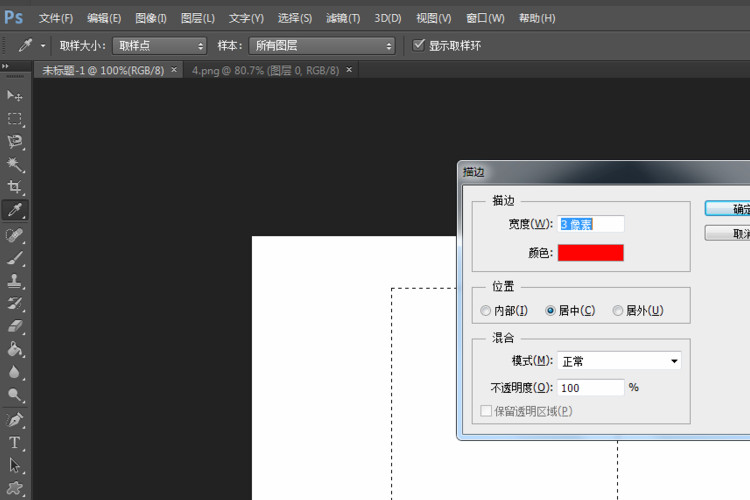Open the red stroke 颜色 swatch

tap(591, 253)
